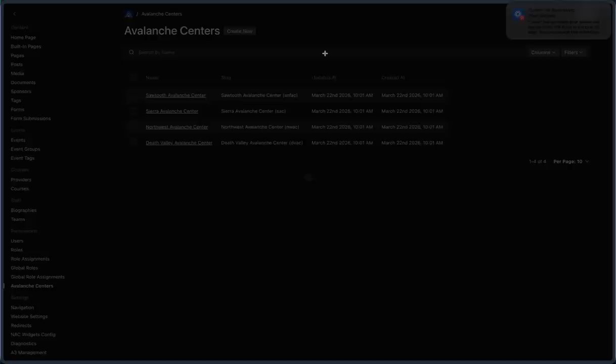Sort by the Created At column header
Image resolution: width=616 pixels, height=364 pixels.
point(393,77)
